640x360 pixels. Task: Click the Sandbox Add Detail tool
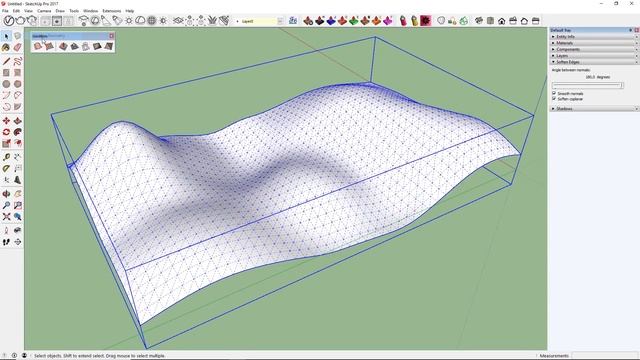[97, 46]
